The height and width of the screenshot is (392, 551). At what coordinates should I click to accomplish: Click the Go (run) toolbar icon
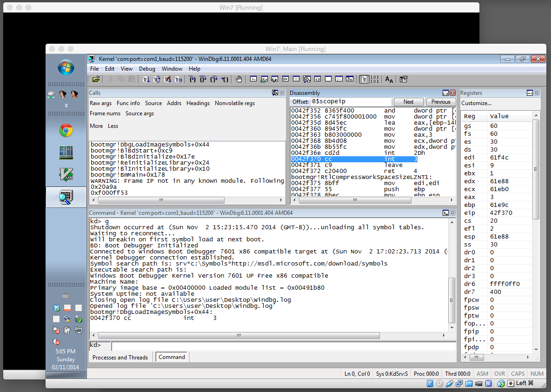146,79
